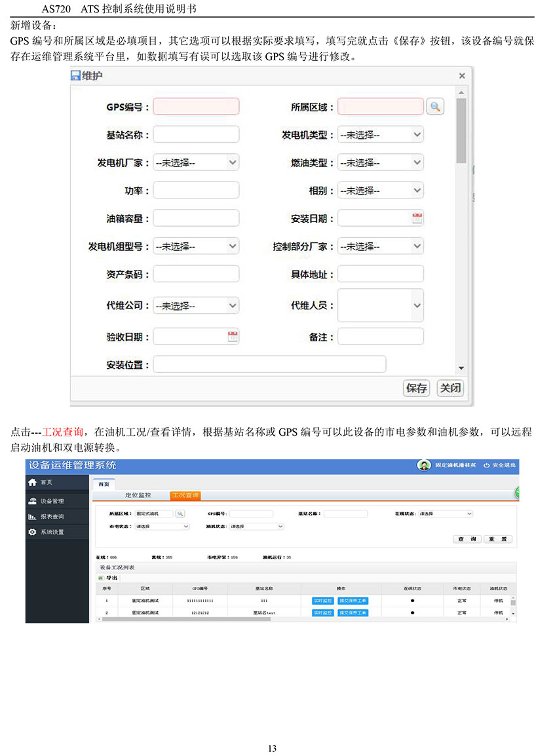Switch to the 定位监控 tab
This screenshot has height=756, width=536.
tap(138, 495)
